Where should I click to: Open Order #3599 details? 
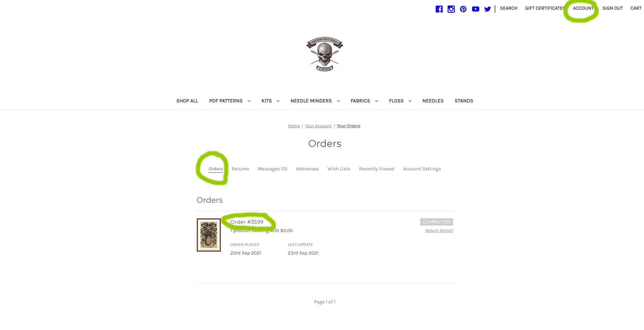247,222
